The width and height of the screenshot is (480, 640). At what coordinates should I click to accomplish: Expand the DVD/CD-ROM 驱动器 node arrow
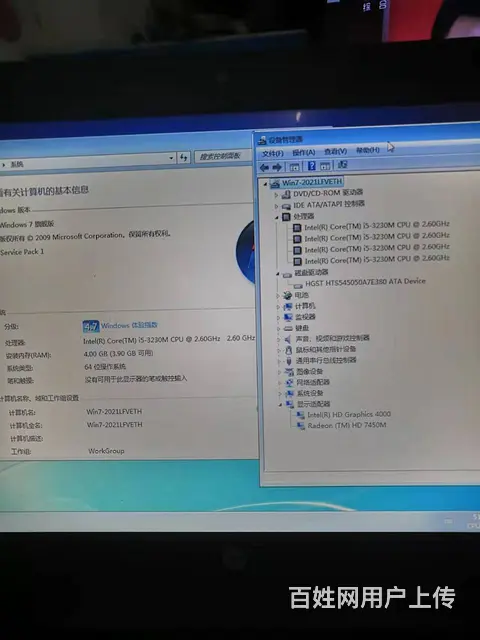tap(276, 195)
